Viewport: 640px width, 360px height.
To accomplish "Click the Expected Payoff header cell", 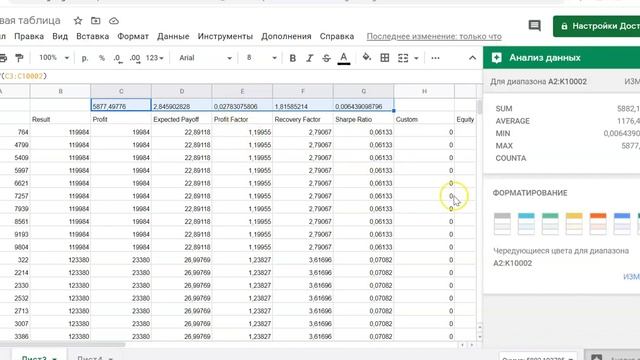I will [x=182, y=119].
